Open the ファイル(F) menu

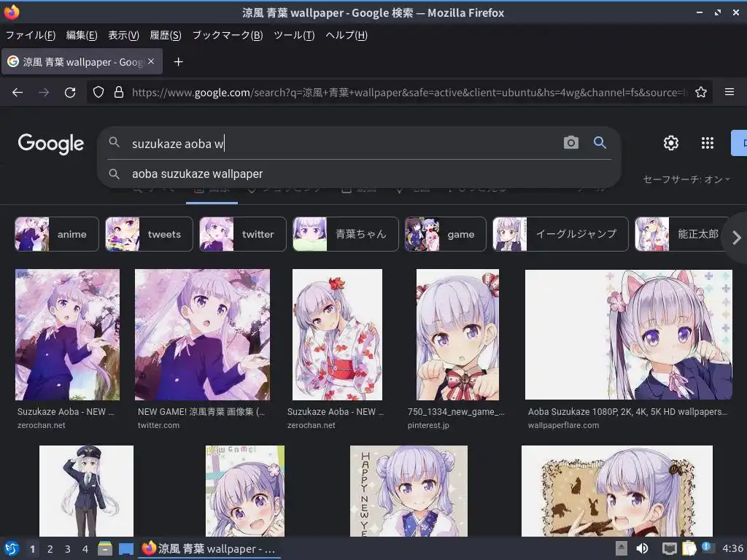31,35
